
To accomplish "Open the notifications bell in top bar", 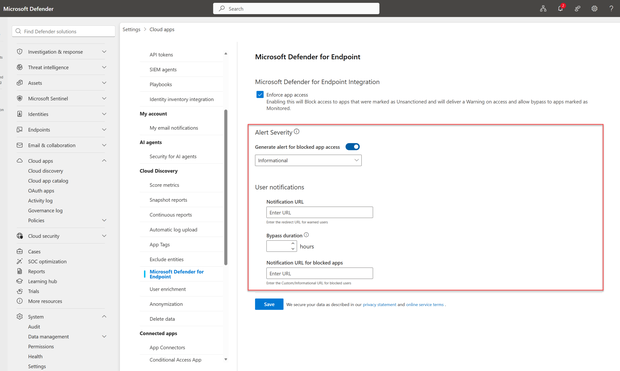I will (560, 8).
